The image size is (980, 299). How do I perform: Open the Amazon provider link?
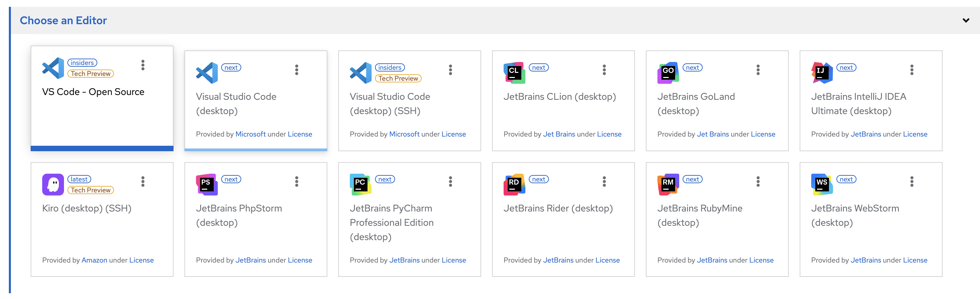tap(94, 260)
